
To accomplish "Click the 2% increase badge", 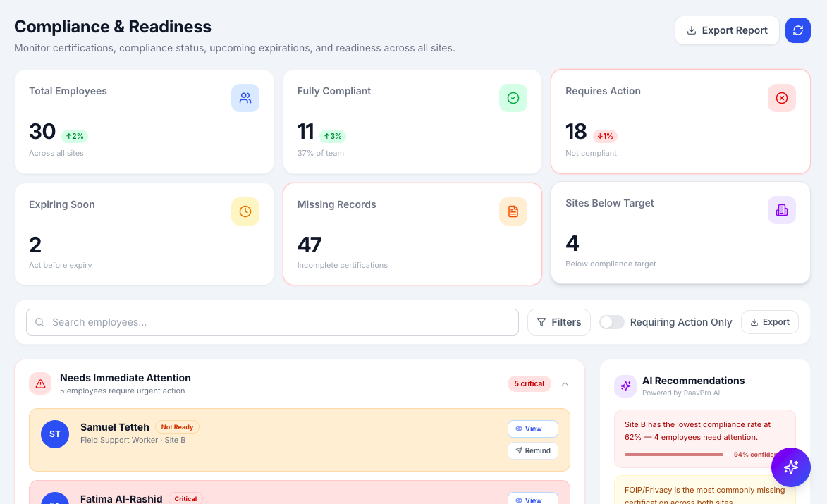I will click(x=75, y=137).
